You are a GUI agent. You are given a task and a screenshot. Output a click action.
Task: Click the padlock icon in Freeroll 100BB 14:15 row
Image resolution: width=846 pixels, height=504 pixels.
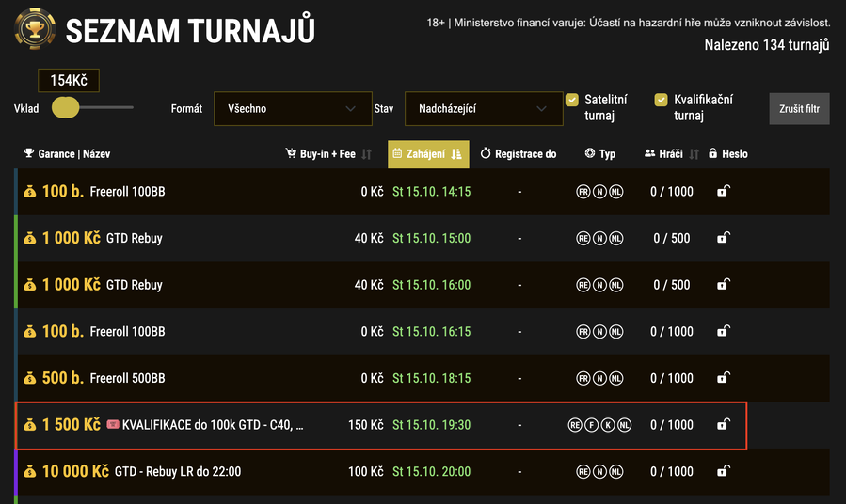(723, 192)
